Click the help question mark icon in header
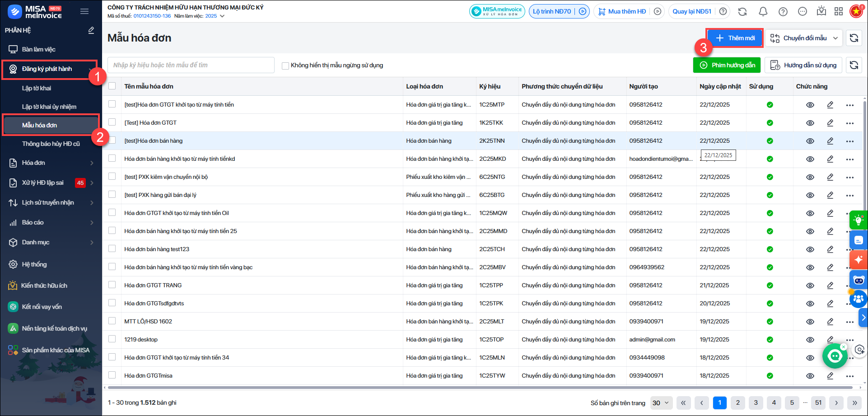The image size is (868, 416). pos(783,12)
